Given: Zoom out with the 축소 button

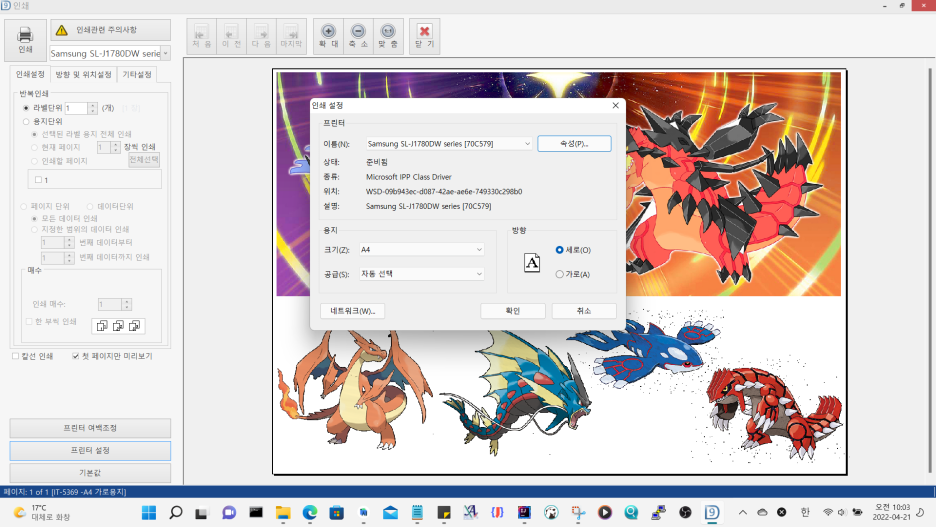Looking at the screenshot, I should tap(358, 36).
